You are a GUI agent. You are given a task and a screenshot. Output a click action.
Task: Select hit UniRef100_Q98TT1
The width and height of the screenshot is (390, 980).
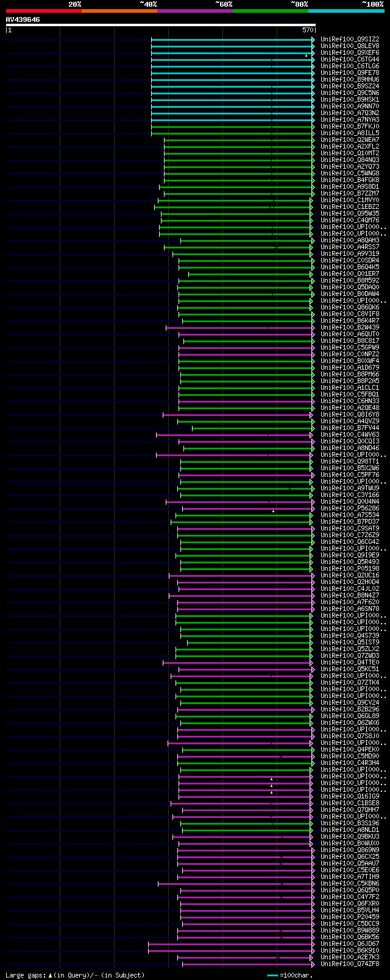(350, 462)
